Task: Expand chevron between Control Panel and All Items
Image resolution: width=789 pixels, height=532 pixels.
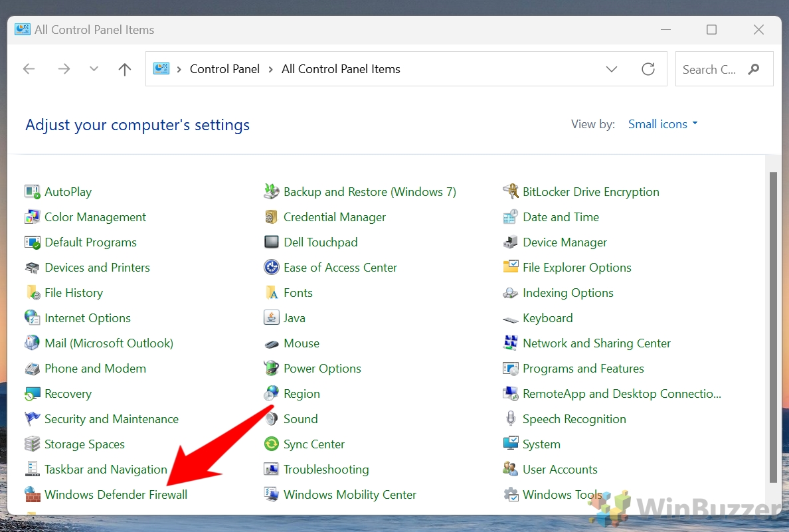Action: coord(271,69)
